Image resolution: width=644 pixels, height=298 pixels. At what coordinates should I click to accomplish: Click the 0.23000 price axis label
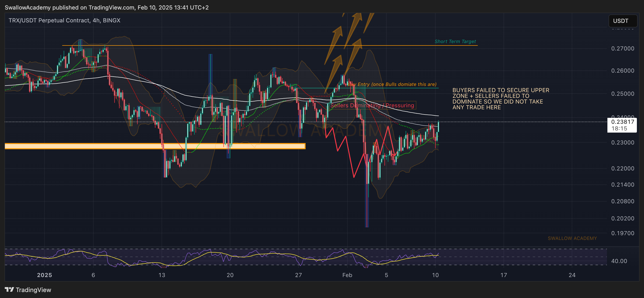[623, 143]
